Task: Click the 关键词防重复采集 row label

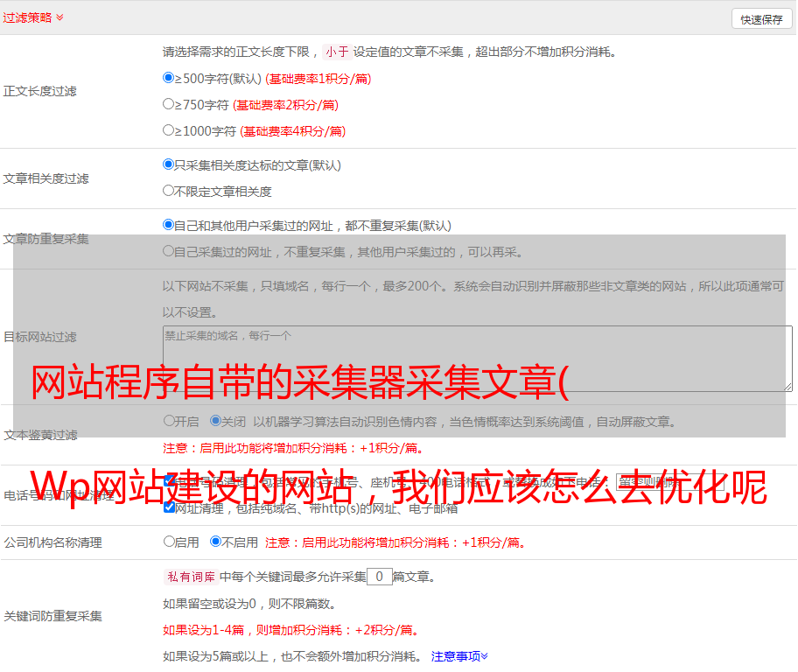Action: pos(52,616)
